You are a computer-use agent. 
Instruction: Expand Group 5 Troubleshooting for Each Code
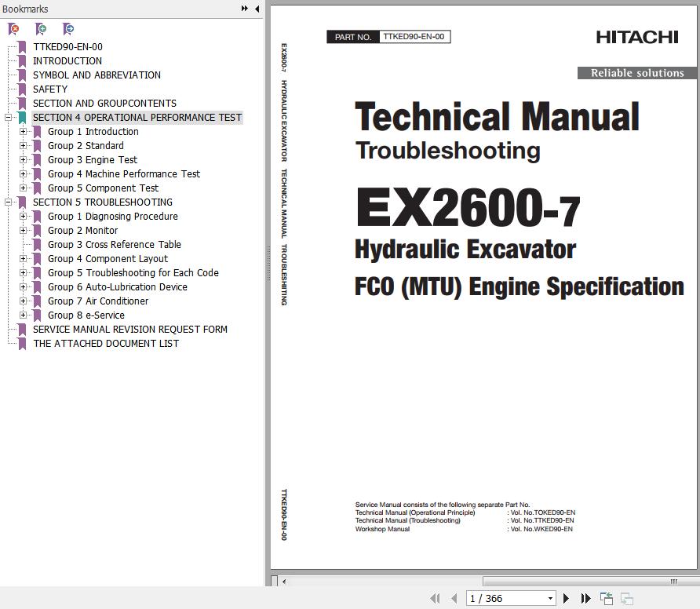click(24, 273)
